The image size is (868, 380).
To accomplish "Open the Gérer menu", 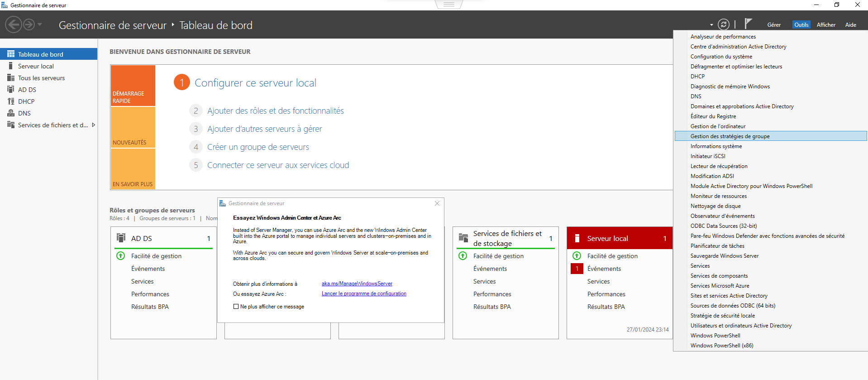I will point(774,25).
